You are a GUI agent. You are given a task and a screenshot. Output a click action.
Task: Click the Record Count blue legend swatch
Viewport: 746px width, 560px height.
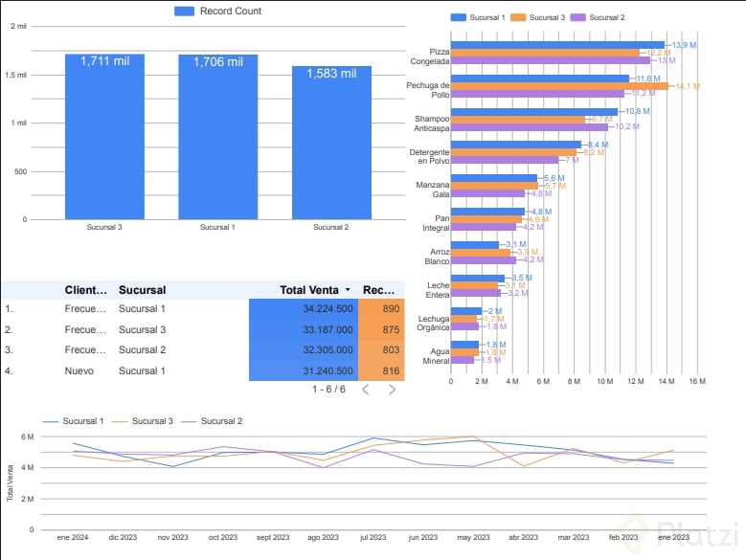(184, 11)
